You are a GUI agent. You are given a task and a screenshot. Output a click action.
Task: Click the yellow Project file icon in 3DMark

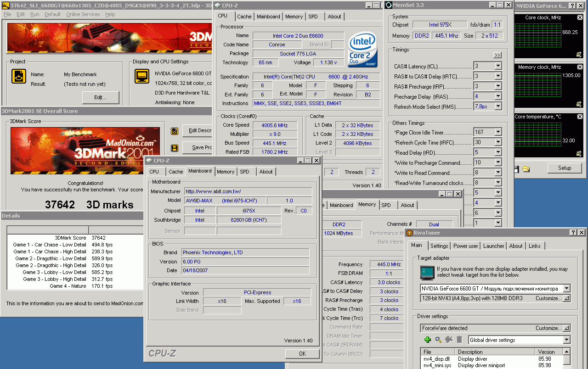[19, 76]
